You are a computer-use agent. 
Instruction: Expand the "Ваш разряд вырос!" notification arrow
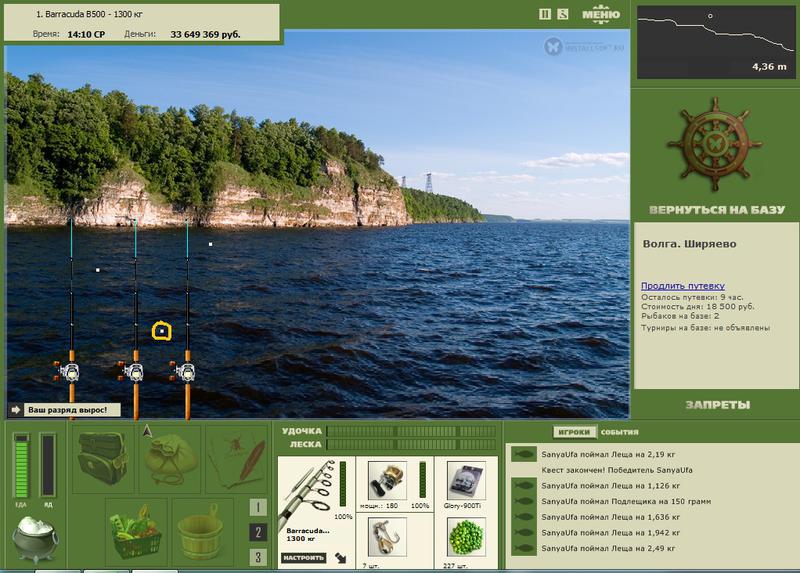coord(15,410)
